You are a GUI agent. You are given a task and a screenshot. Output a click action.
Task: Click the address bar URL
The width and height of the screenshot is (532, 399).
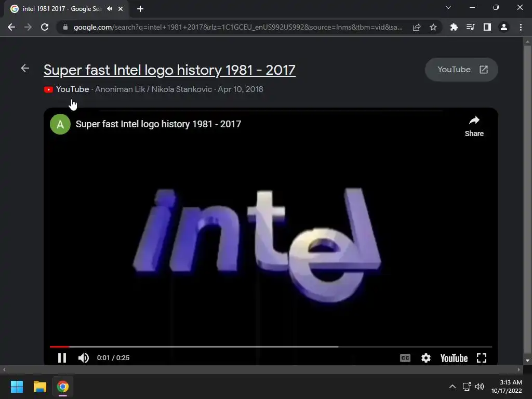238,27
